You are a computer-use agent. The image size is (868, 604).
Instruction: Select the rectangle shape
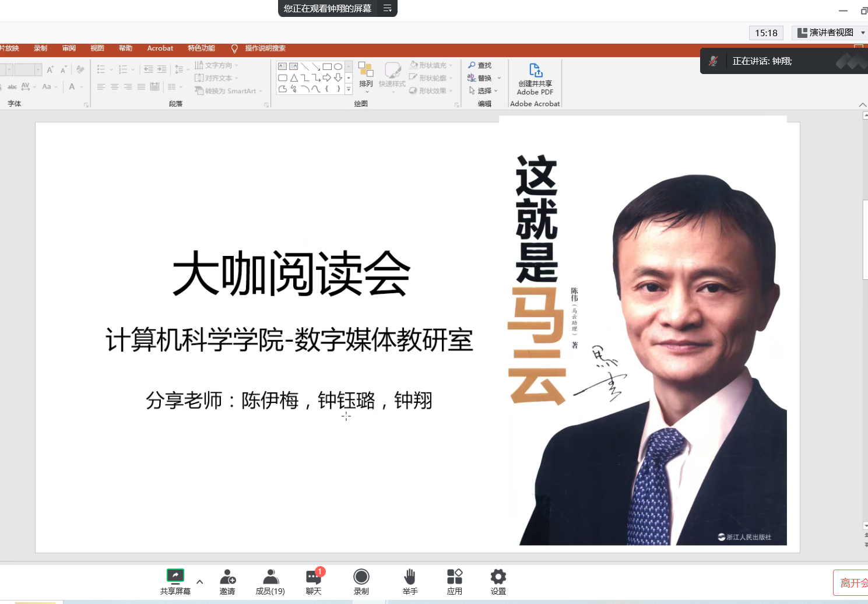point(327,66)
